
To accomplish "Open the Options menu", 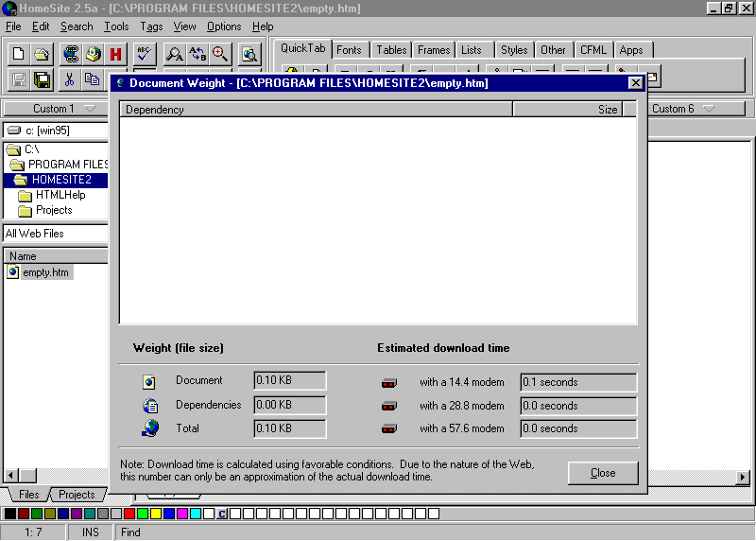I will click(224, 26).
